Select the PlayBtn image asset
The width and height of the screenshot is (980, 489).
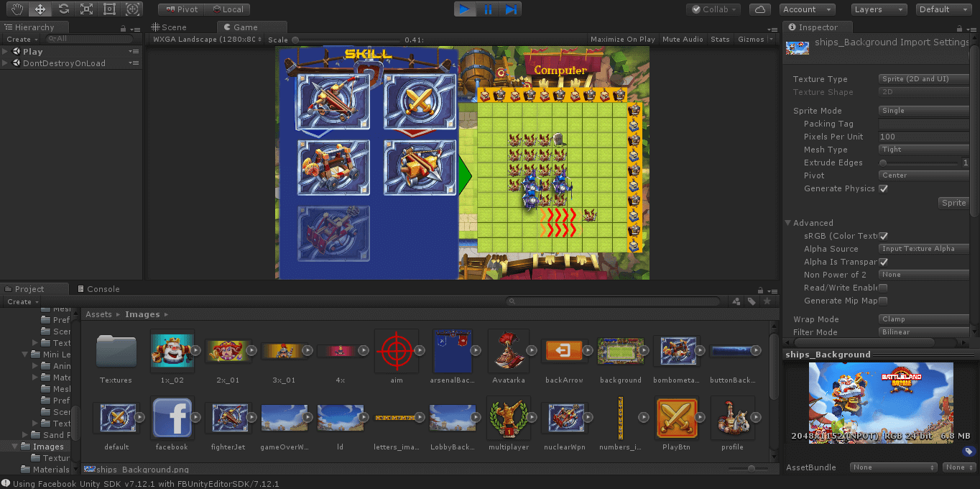(677, 417)
